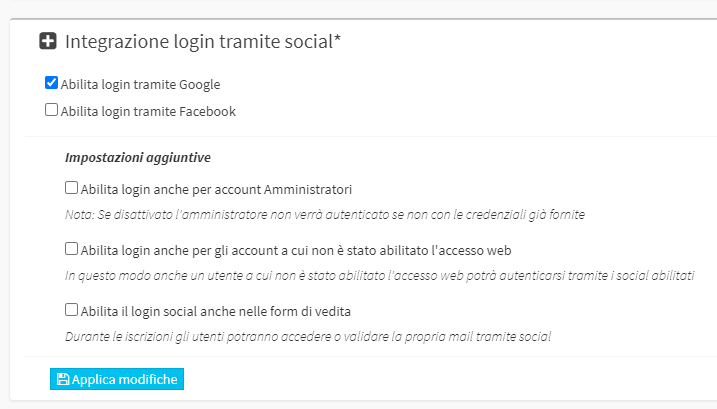
Task: Click the divider line above Impostazioni aggiuntive
Action: (x=371, y=136)
